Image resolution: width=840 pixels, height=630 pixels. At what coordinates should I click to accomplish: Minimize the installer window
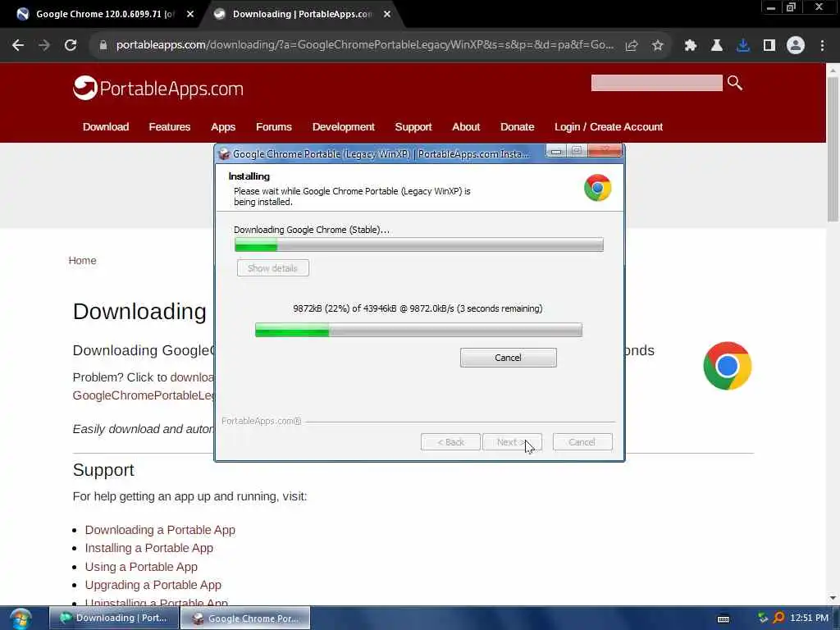(x=556, y=152)
